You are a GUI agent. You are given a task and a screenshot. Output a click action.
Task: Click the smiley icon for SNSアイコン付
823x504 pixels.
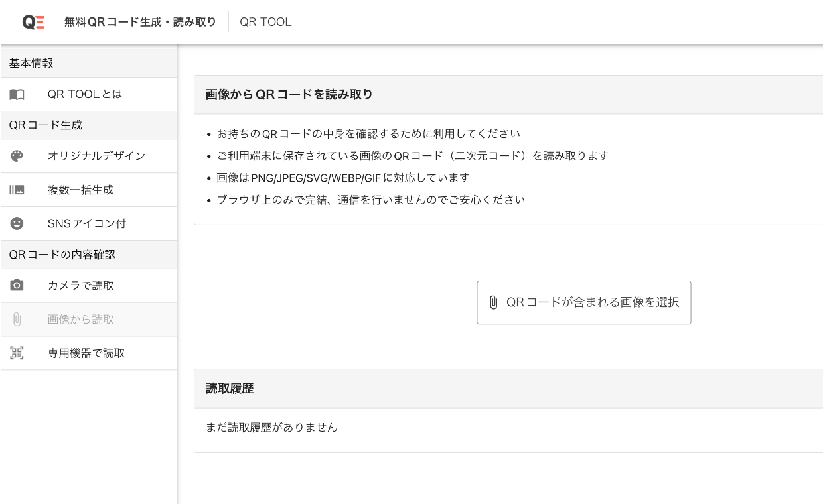tap(17, 223)
